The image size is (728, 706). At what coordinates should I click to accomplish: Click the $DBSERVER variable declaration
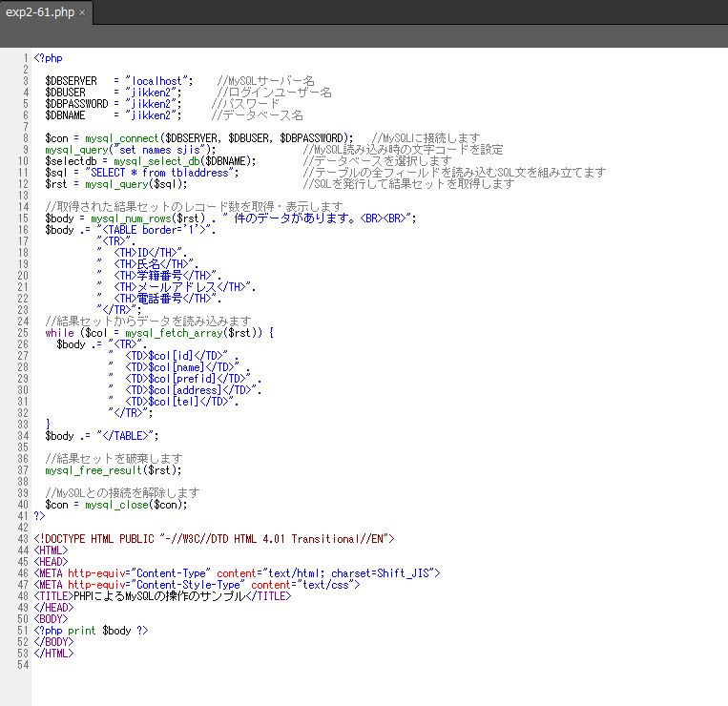[x=71, y=81]
